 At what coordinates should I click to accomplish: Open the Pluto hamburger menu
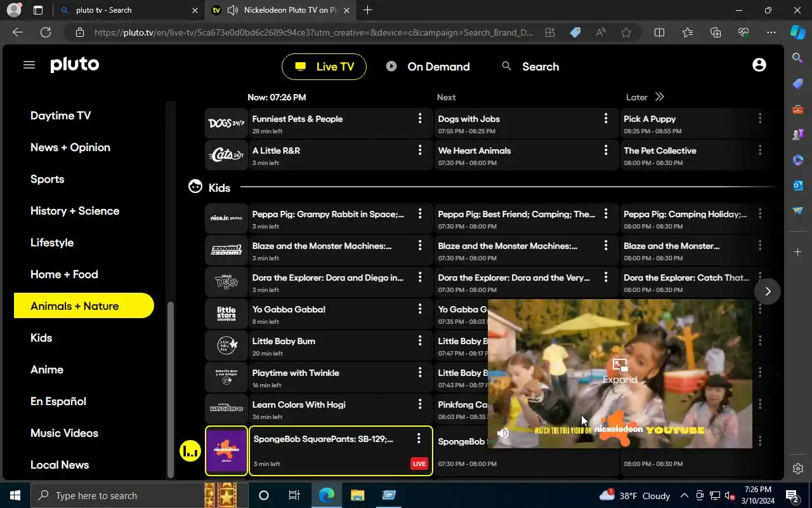[29, 65]
